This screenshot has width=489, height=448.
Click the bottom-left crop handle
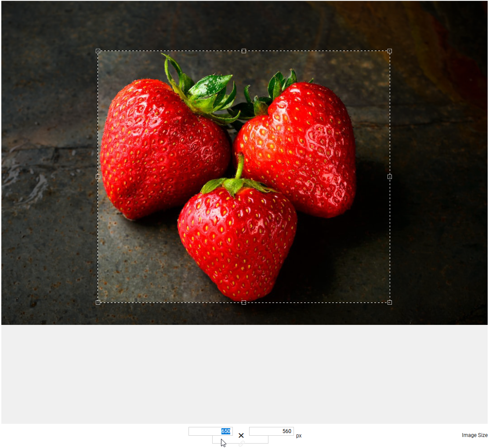(98, 302)
